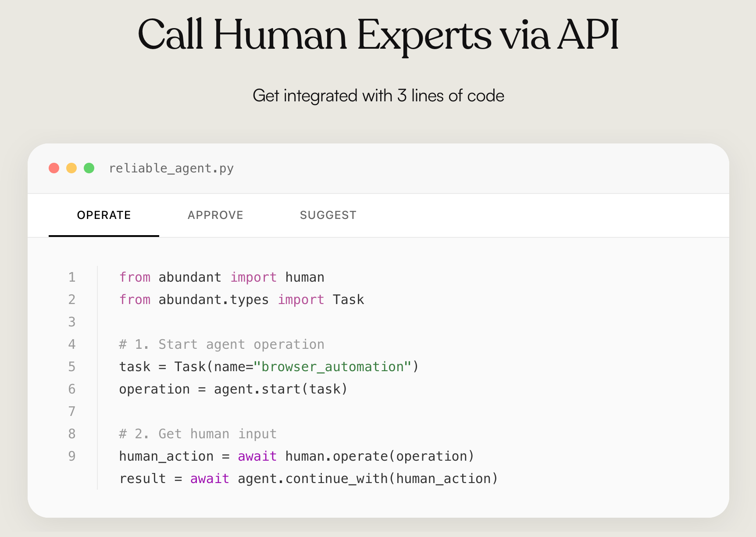Click "agent.start(task)" in the code

(x=281, y=389)
